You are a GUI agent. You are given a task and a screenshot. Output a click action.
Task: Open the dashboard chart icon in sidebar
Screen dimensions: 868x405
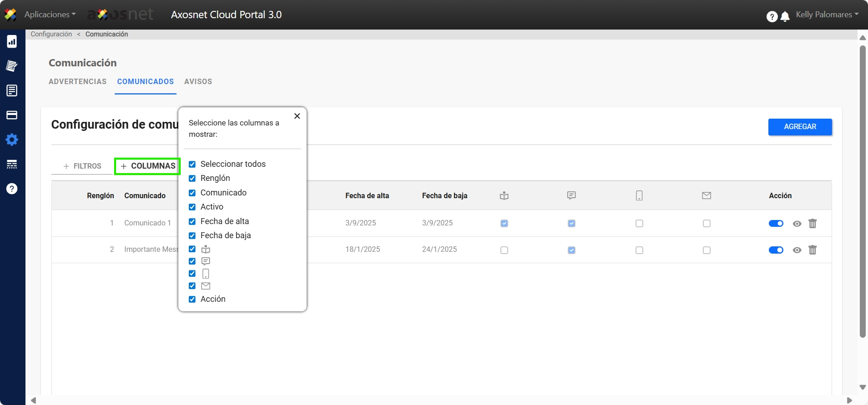tap(12, 42)
